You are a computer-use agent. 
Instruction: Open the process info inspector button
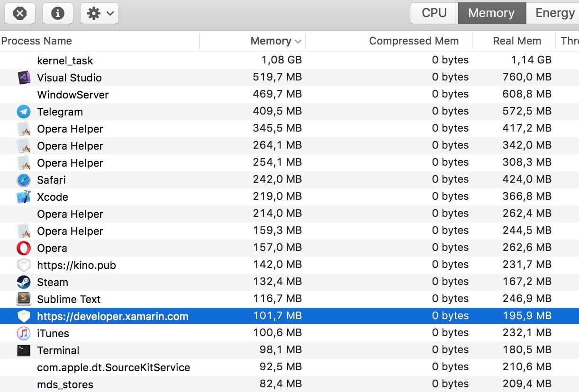58,13
